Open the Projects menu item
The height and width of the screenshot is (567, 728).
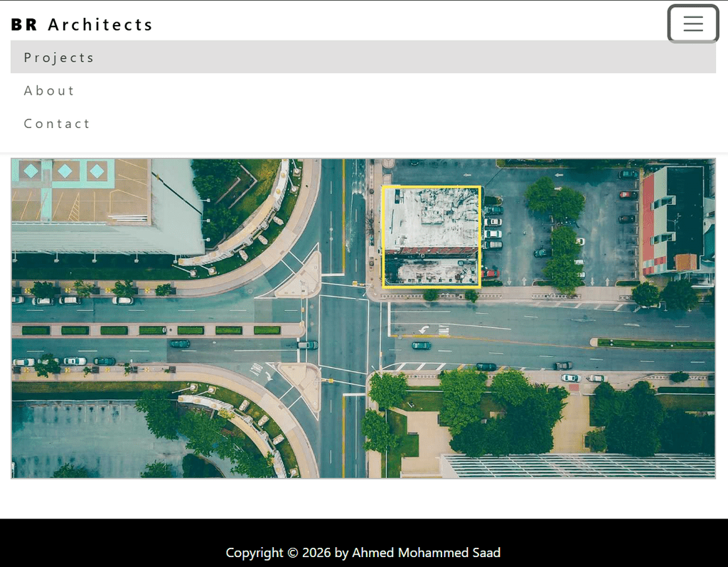tap(363, 57)
